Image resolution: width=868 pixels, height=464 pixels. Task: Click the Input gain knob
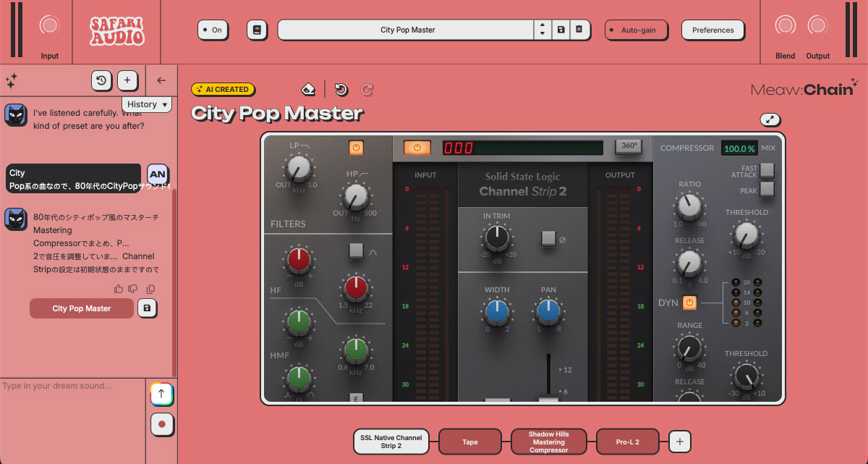tap(49, 25)
